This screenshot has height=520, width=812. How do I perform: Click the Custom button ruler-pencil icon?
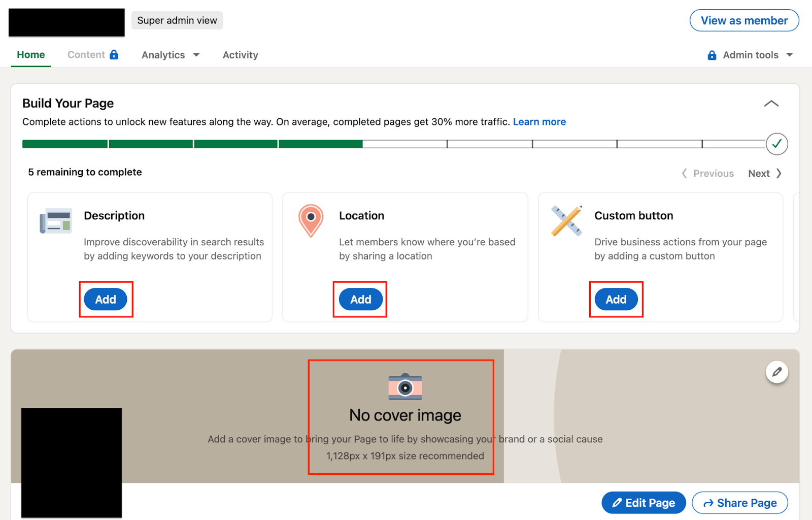tap(566, 221)
